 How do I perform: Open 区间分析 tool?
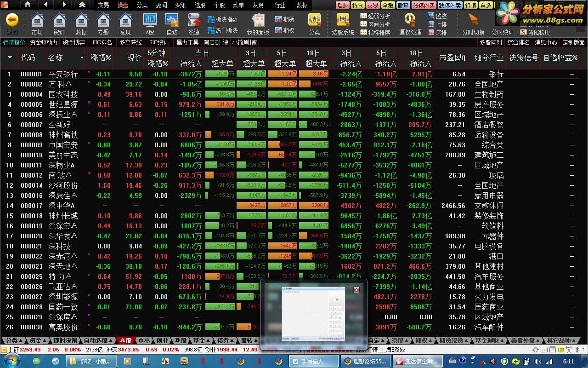click(375, 24)
